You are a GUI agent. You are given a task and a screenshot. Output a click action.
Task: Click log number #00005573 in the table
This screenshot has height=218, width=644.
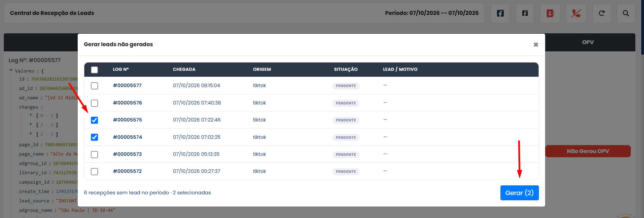point(127,154)
